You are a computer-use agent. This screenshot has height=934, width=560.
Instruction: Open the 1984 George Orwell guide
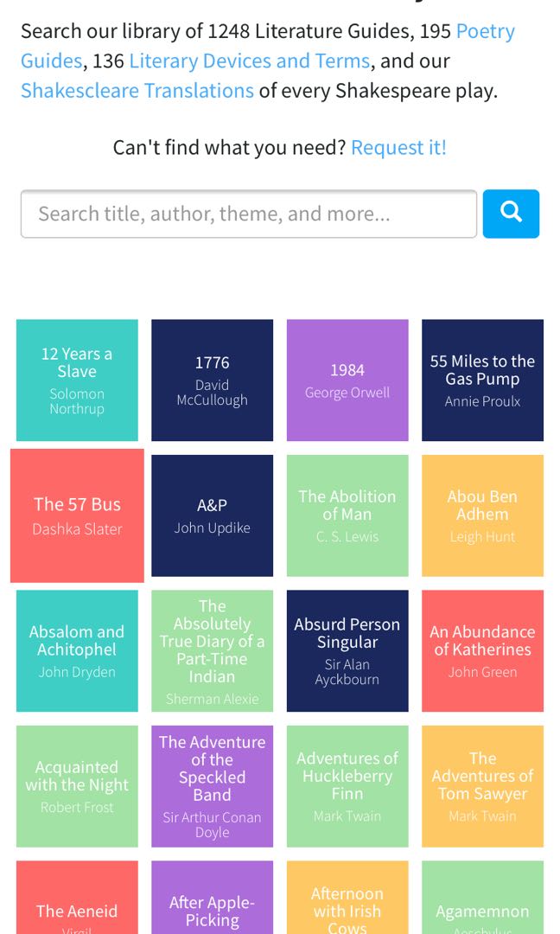[x=347, y=381]
